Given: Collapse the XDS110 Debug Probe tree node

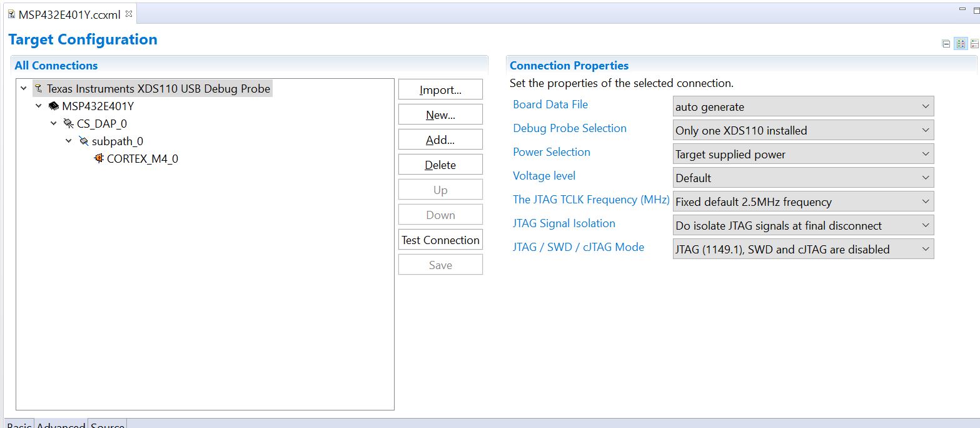Looking at the screenshot, I should (x=23, y=88).
